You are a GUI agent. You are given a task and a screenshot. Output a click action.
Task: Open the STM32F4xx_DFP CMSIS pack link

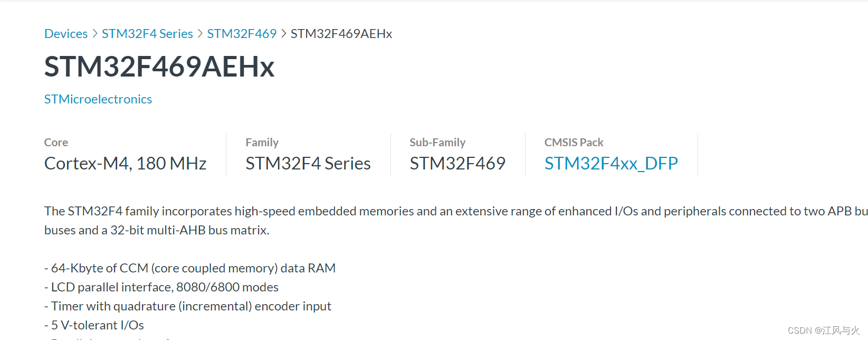pos(611,163)
